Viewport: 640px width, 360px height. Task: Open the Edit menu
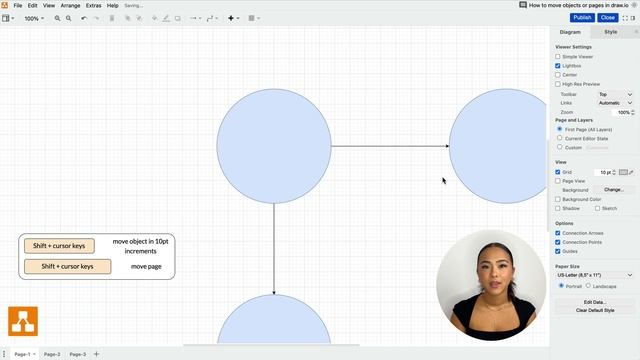[x=32, y=6]
